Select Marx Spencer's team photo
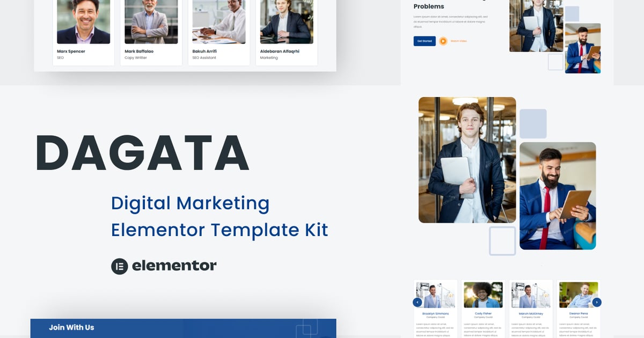This screenshot has width=644, height=338. coord(83,21)
